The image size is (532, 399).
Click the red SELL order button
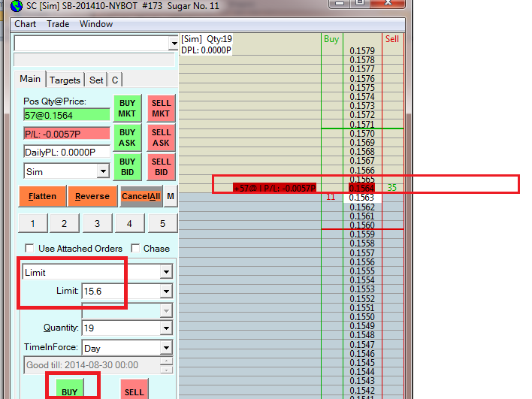tap(135, 389)
